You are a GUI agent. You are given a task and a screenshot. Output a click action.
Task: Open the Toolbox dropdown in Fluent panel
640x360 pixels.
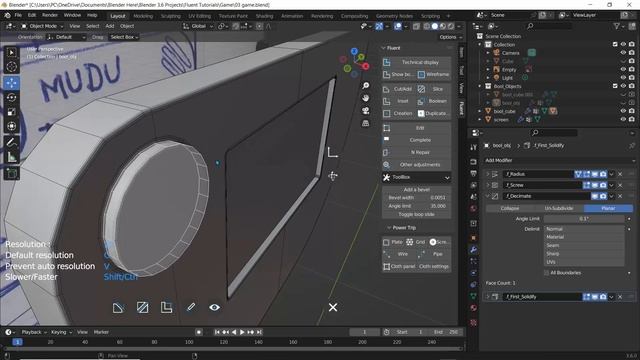coord(416,178)
